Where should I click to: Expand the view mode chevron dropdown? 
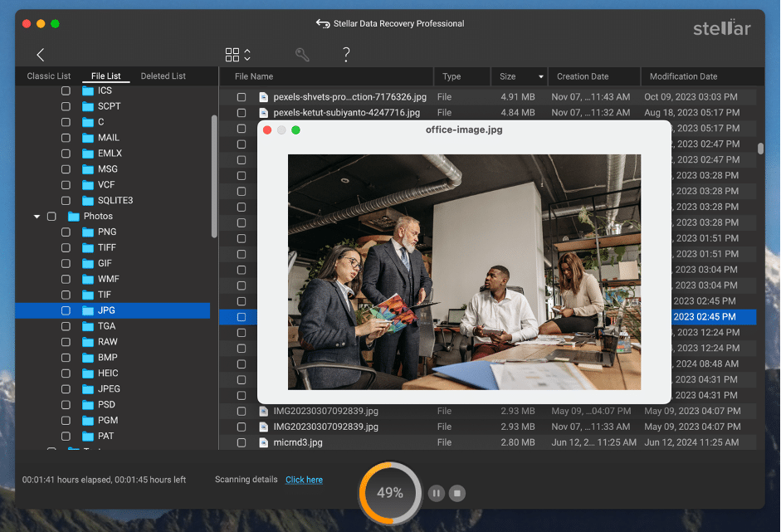pos(247,55)
